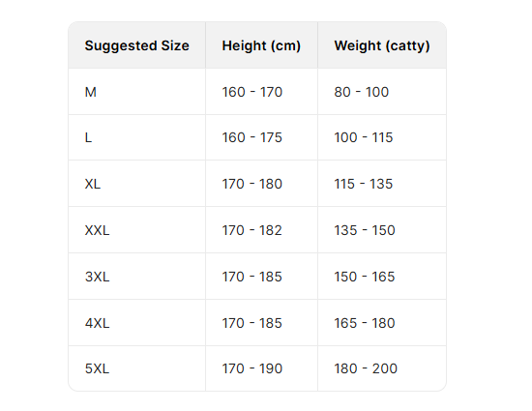Select the 3XL size cell
Screen dimensions: 532x411
pos(136,277)
